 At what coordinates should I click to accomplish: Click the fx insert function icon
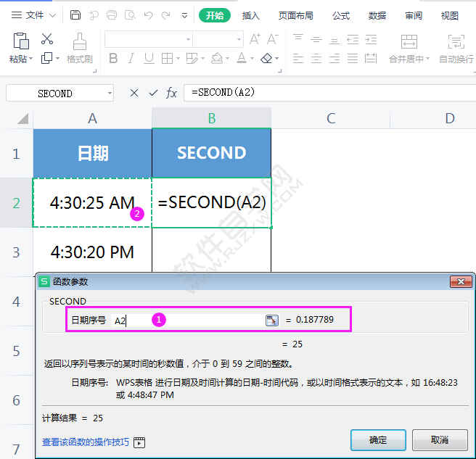(x=171, y=93)
